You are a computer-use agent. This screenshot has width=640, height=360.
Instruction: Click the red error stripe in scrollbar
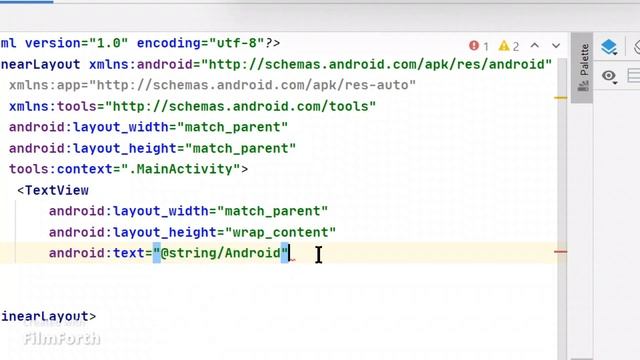(561, 252)
